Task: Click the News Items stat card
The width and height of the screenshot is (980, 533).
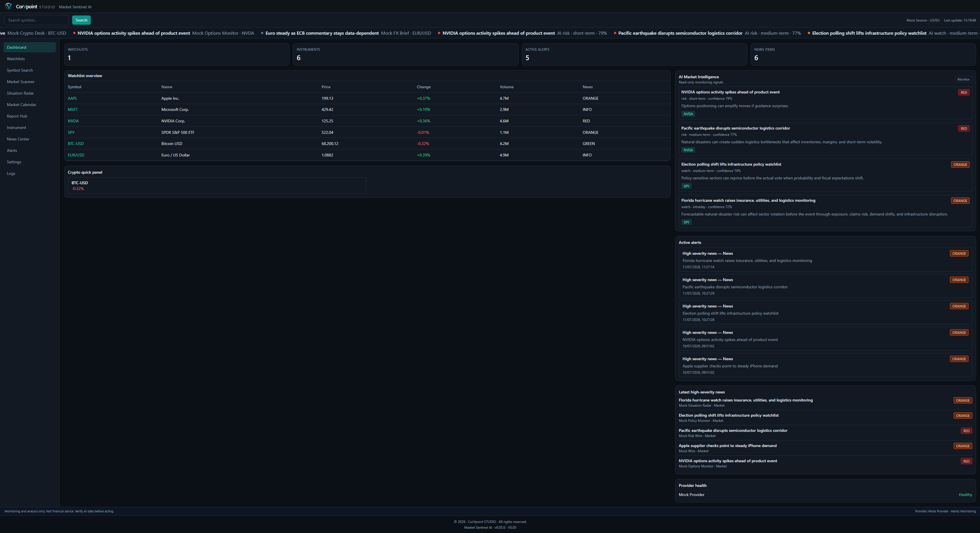Action: pos(863,54)
